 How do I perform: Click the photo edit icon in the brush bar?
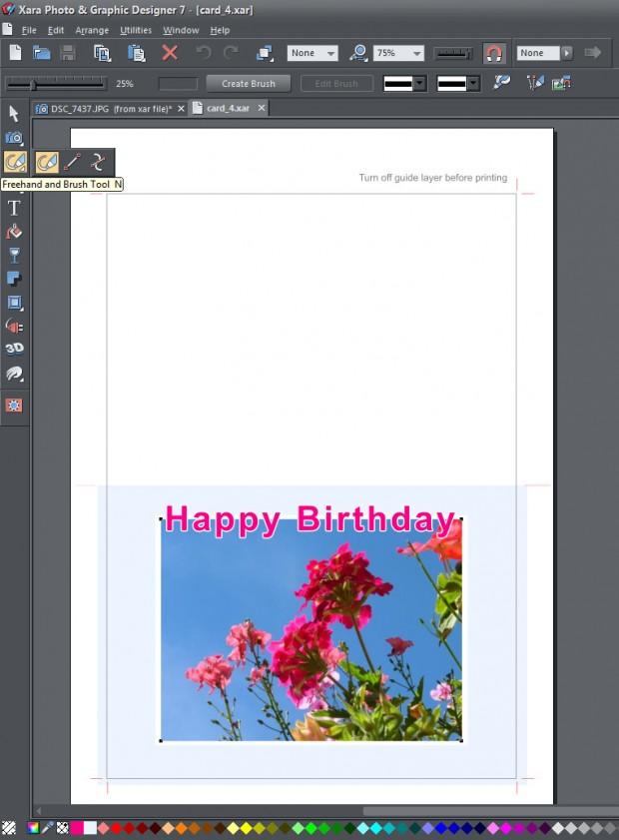pyautogui.click(x=561, y=83)
